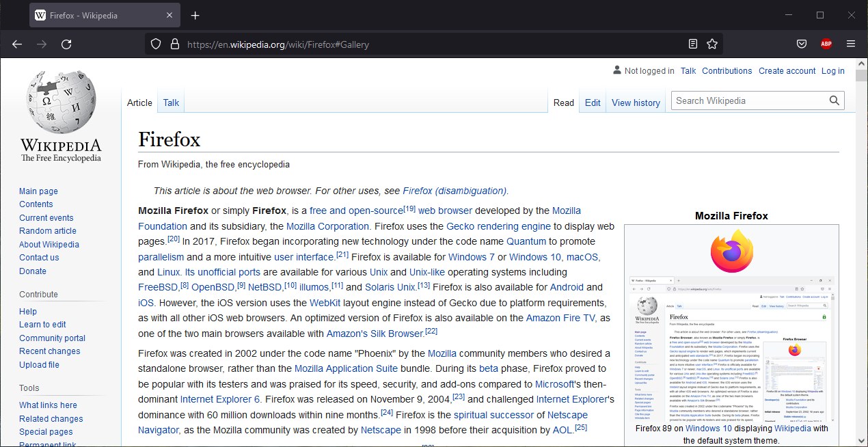This screenshot has height=447, width=868.
Task: Open the Adblock Plus extension icon
Action: coord(826,44)
